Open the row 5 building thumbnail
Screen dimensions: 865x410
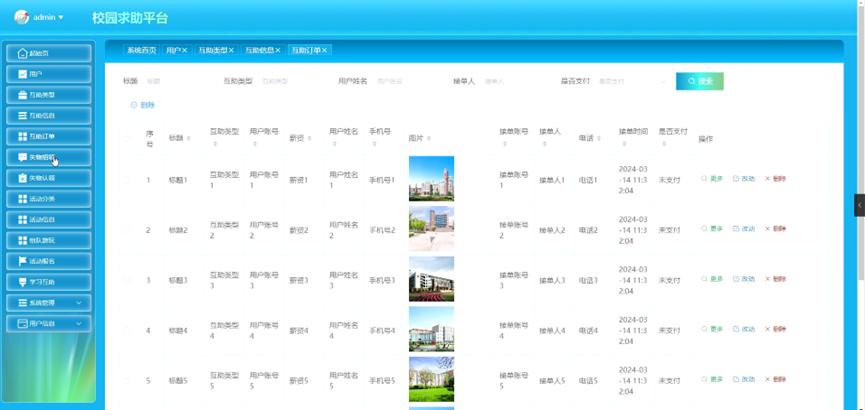(x=431, y=380)
